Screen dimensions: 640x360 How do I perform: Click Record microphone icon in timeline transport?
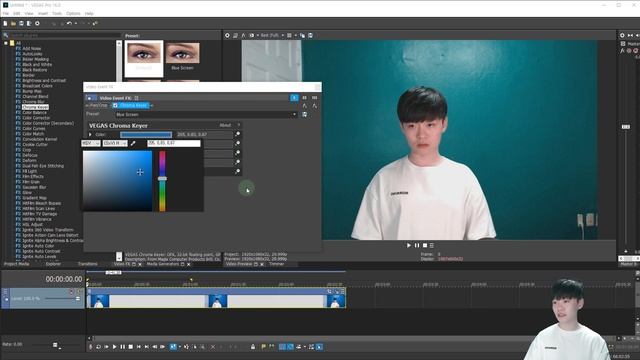[x=91, y=347]
